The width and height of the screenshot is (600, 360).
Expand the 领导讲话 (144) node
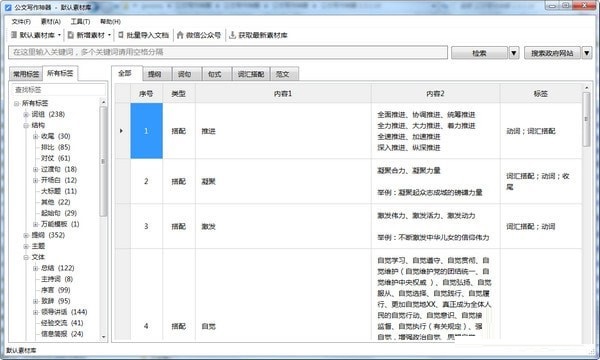click(36, 312)
